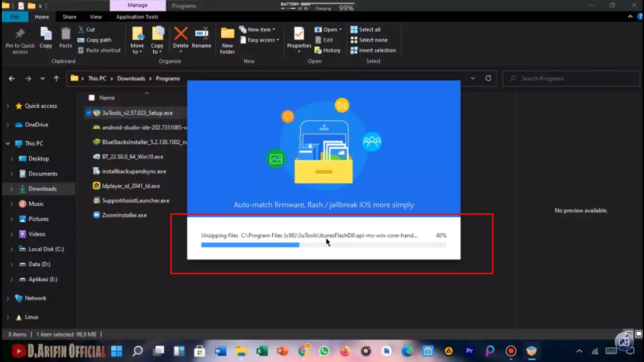The height and width of the screenshot is (362, 644).
Task: Click the taskbar search magnifier icon
Action: [x=138, y=351]
